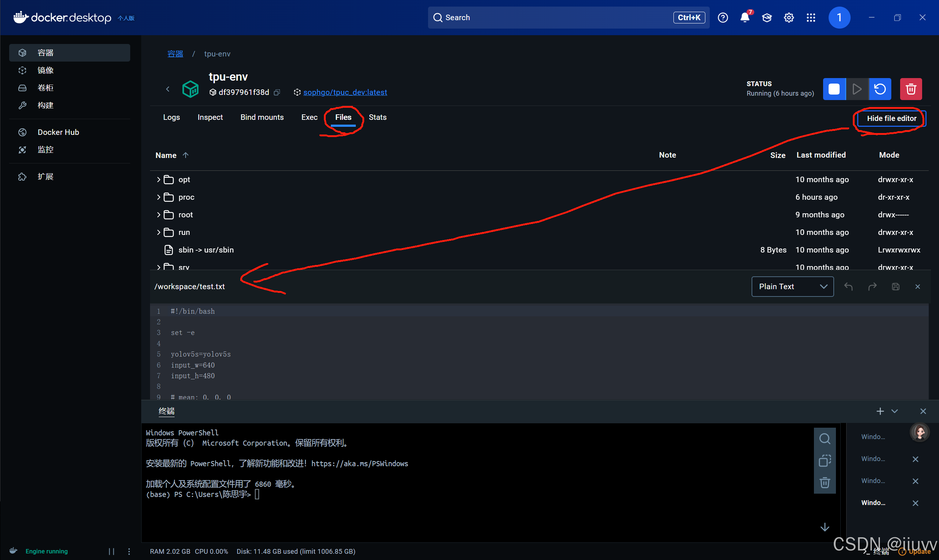
Task: Switch to the Exec tab
Action: [x=309, y=117]
